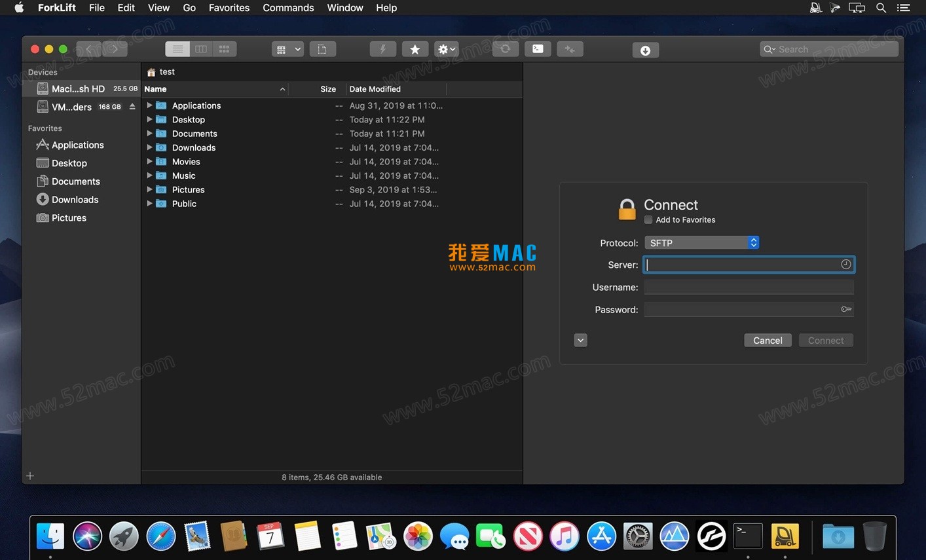Open the Go menu
Viewport: 926px width, 560px height.
coord(189,8)
